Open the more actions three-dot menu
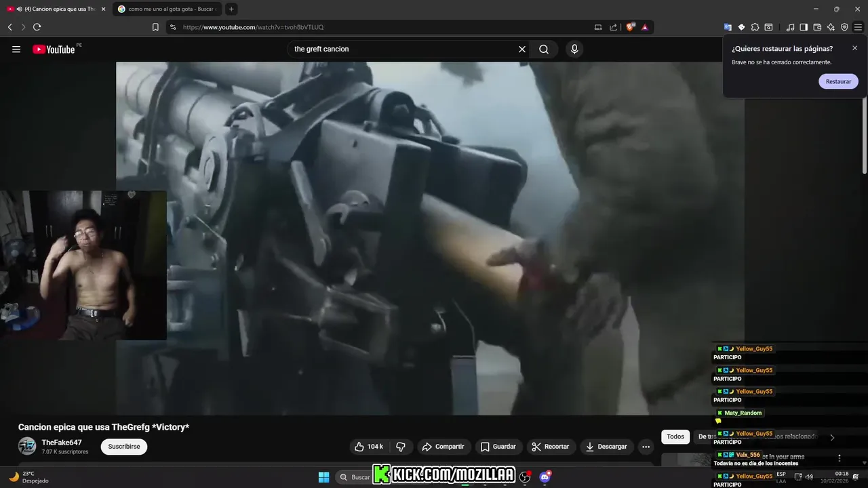Image resolution: width=868 pixels, height=488 pixels. [x=646, y=447]
